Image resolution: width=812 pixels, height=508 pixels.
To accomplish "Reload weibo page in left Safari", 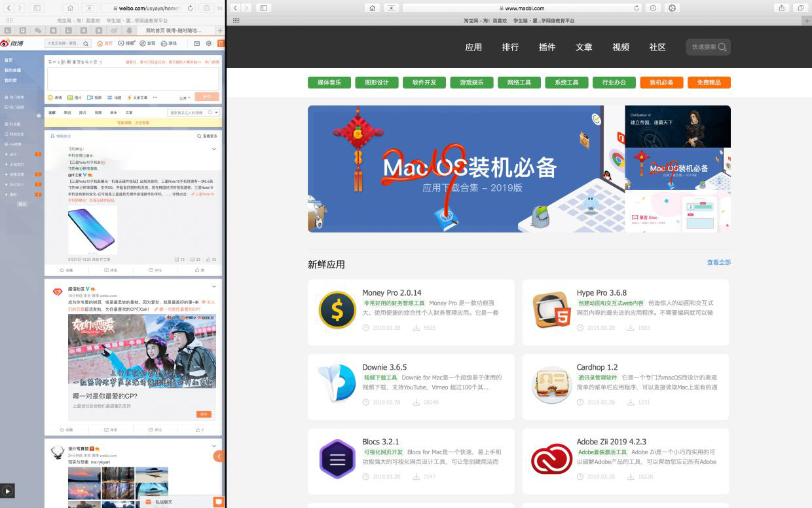I will tap(191, 8).
